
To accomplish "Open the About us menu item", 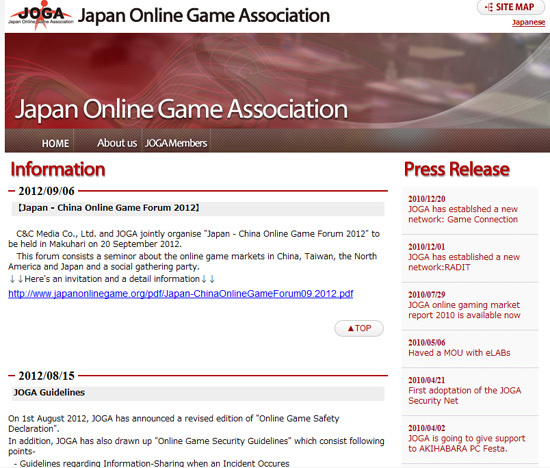I will [117, 143].
